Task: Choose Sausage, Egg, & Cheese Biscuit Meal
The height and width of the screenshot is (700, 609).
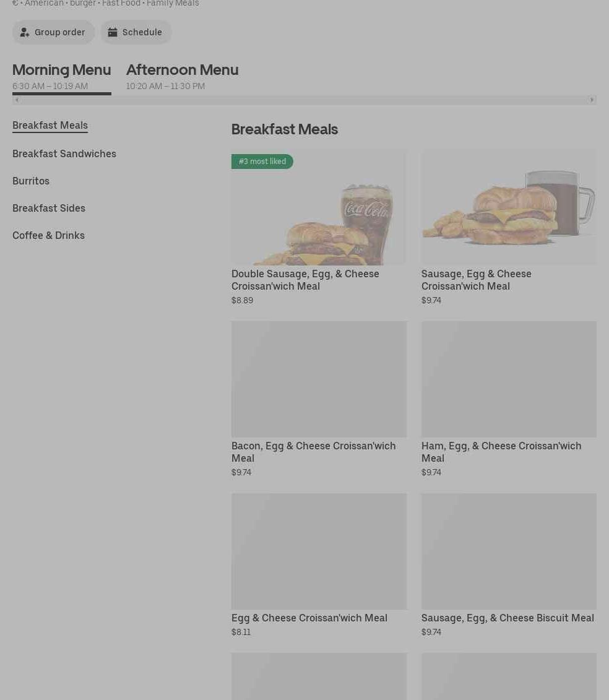Action: coord(507,618)
